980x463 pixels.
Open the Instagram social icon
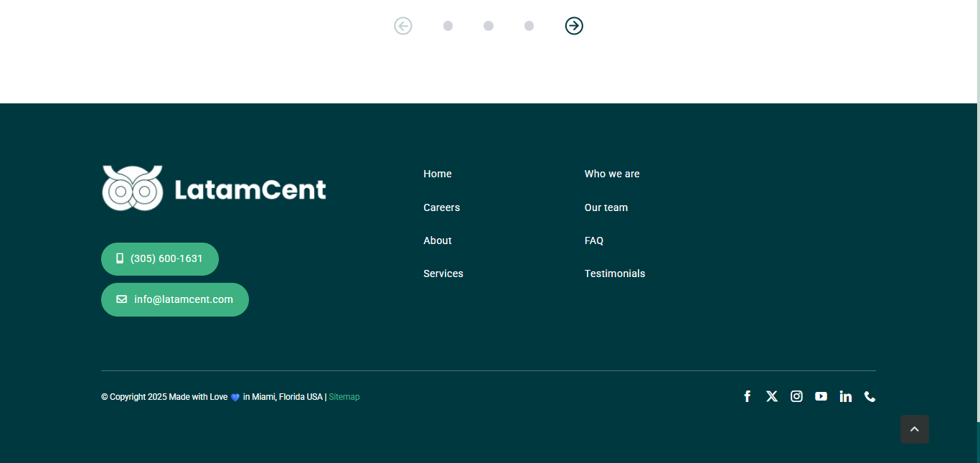[x=796, y=396]
